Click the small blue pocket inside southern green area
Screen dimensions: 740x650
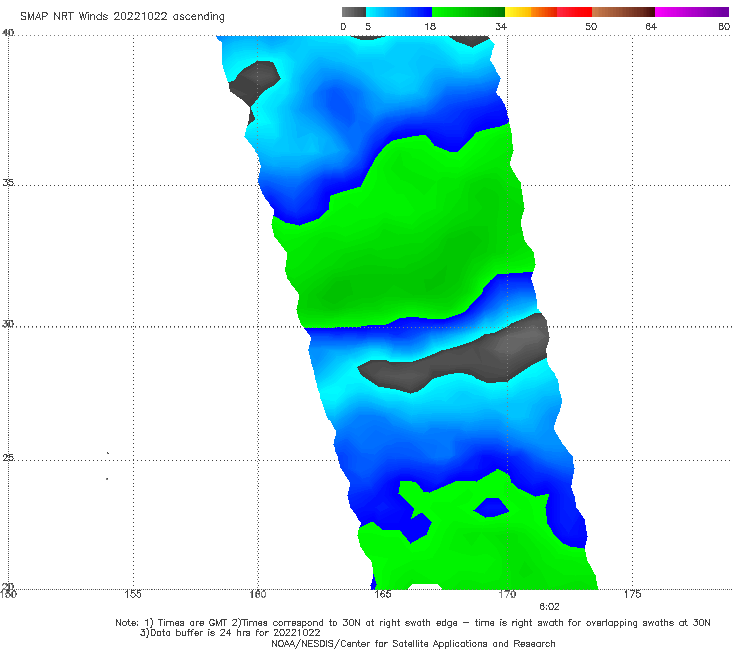pos(491,507)
